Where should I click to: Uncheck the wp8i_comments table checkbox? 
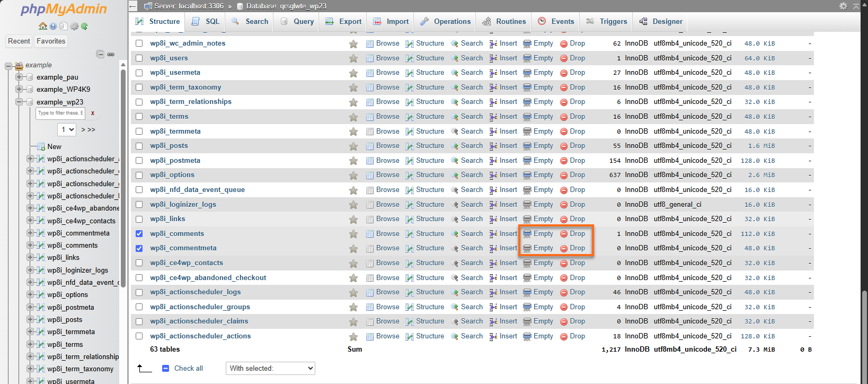139,233
